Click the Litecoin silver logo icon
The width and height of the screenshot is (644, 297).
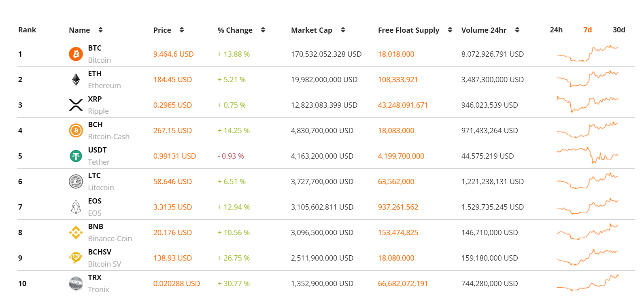(x=76, y=181)
